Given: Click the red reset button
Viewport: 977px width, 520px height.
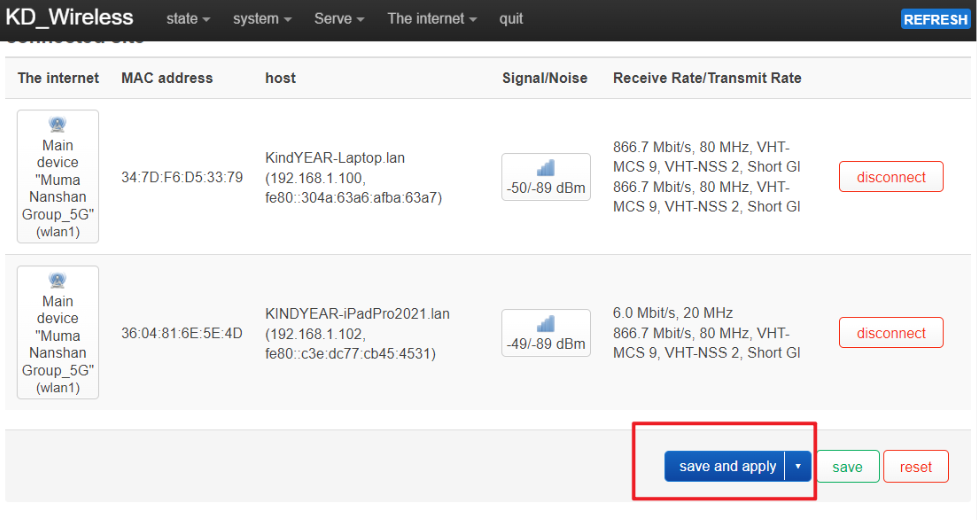Looking at the screenshot, I should pos(915,467).
